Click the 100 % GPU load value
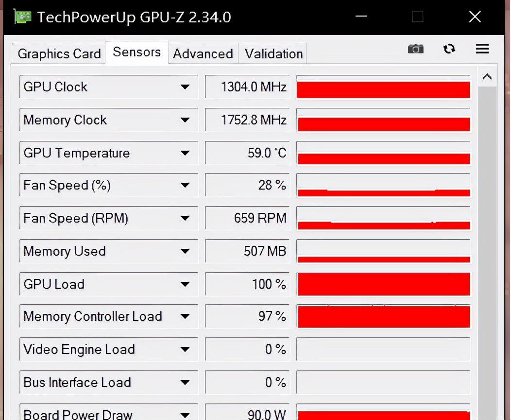The width and height of the screenshot is (511, 420). 247,284
